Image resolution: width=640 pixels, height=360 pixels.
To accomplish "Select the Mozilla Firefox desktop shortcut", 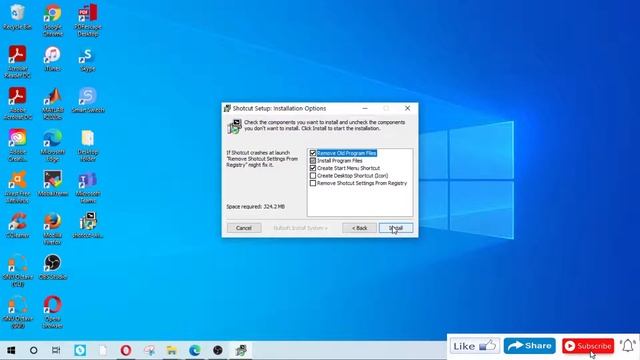I will pyautogui.click(x=53, y=229).
